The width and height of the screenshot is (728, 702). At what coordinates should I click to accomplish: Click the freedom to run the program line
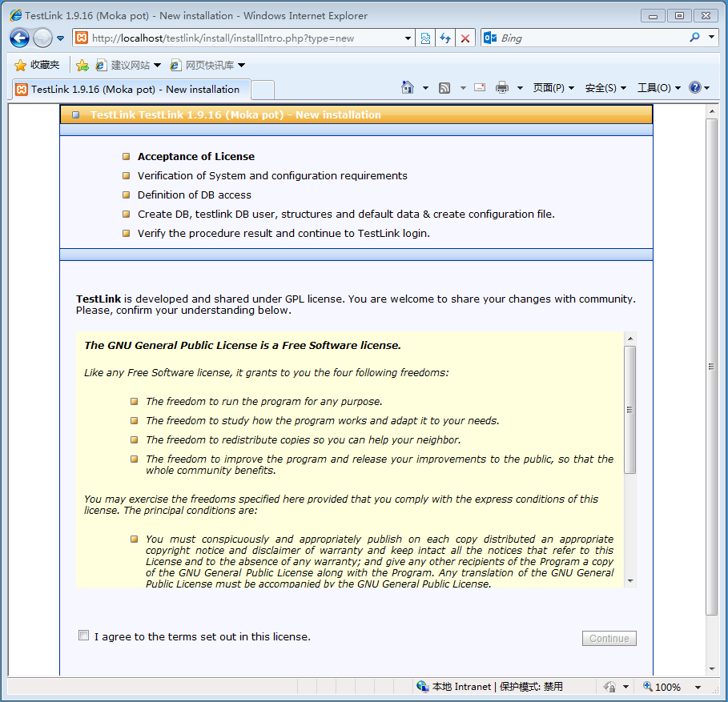(x=263, y=401)
